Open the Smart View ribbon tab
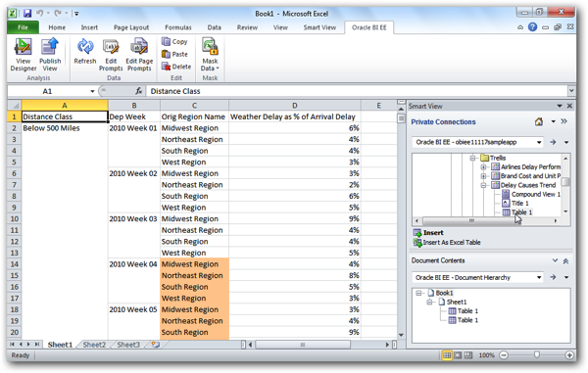588x373 pixels. (x=319, y=27)
